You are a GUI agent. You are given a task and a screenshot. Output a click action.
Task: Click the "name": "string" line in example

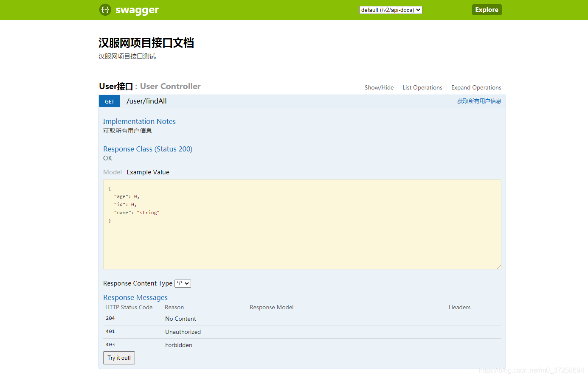pyautogui.click(x=137, y=213)
